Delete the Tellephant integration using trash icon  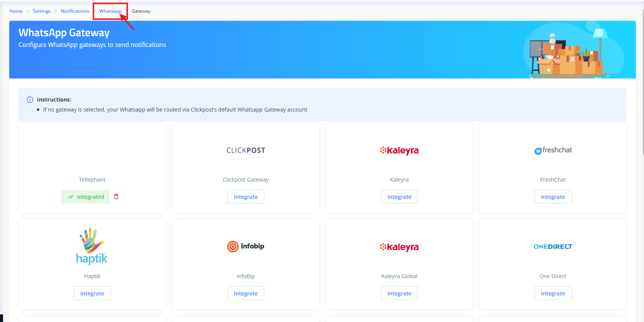[116, 197]
